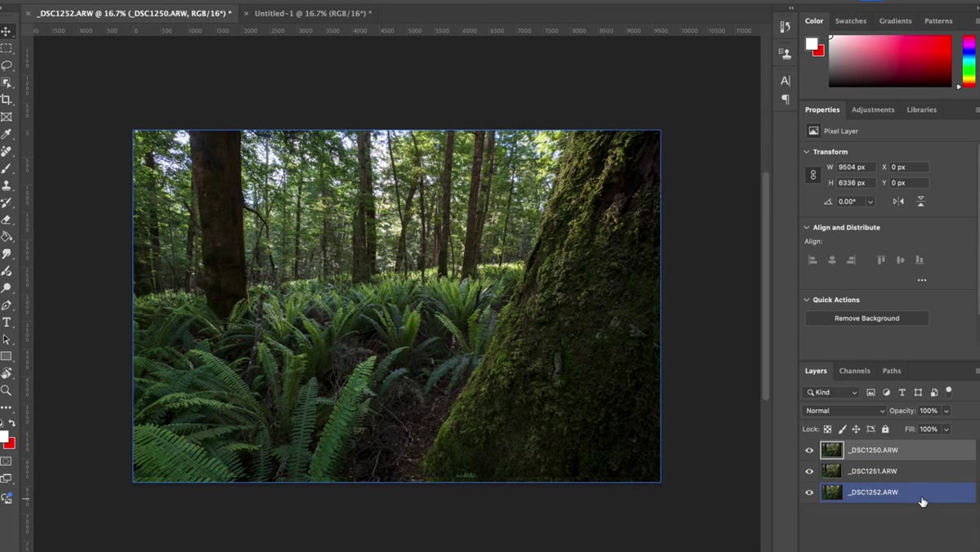Image resolution: width=980 pixels, height=552 pixels.
Task: Hide the _DSC1252.ARW layer
Action: pos(809,492)
